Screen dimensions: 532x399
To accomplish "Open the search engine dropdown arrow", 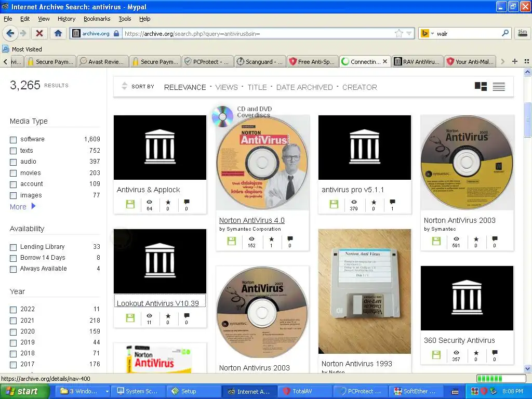I will [432, 34].
